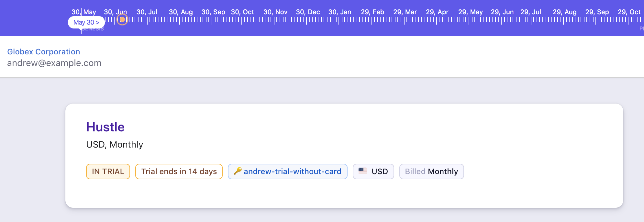This screenshot has width=644, height=222.
Task: Select the 29, Aug timeline marker
Action: click(x=564, y=12)
